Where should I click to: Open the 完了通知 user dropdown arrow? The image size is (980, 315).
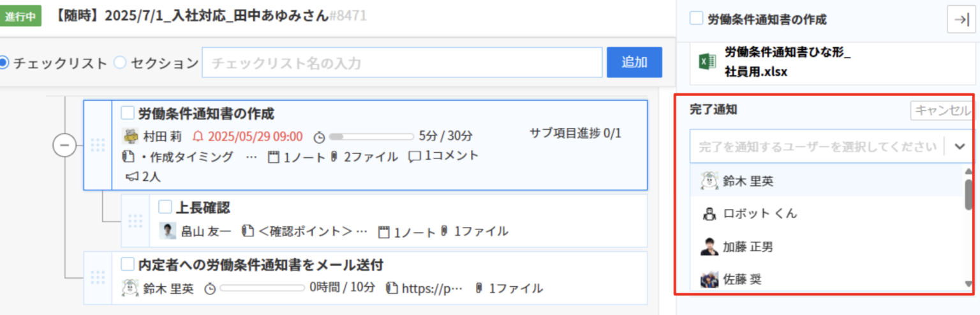(x=960, y=146)
